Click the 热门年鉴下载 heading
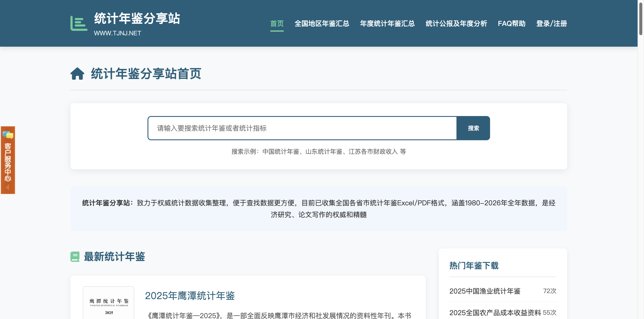 tap(474, 265)
